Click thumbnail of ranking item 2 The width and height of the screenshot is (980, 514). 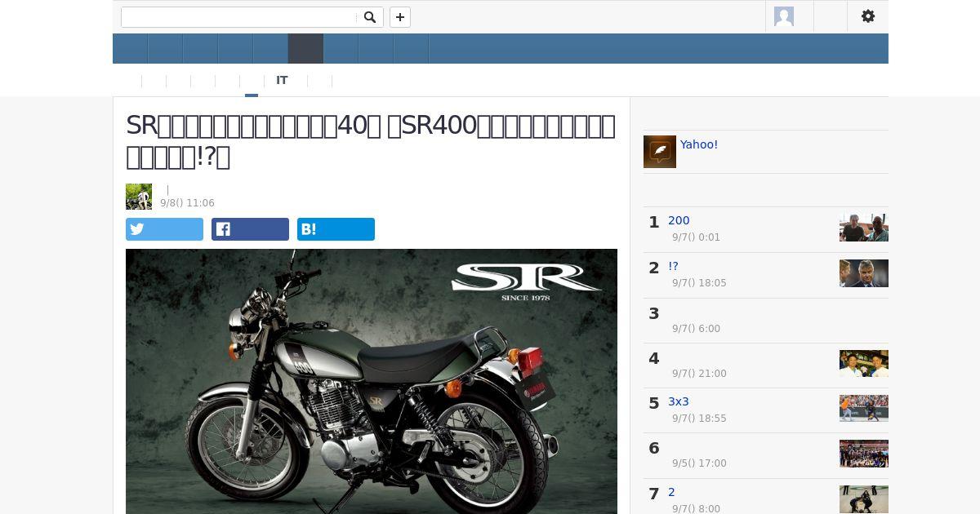coord(864,273)
